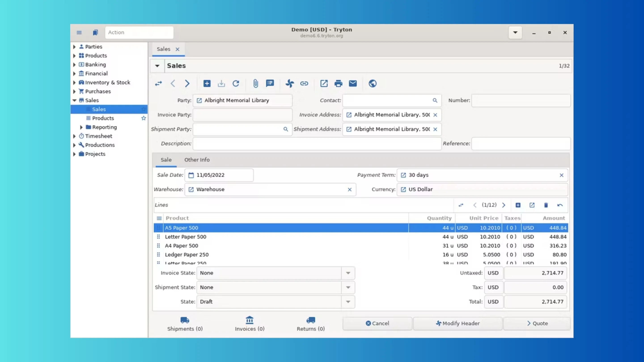
Task: Add a new line in Lines
Action: [x=518, y=205]
